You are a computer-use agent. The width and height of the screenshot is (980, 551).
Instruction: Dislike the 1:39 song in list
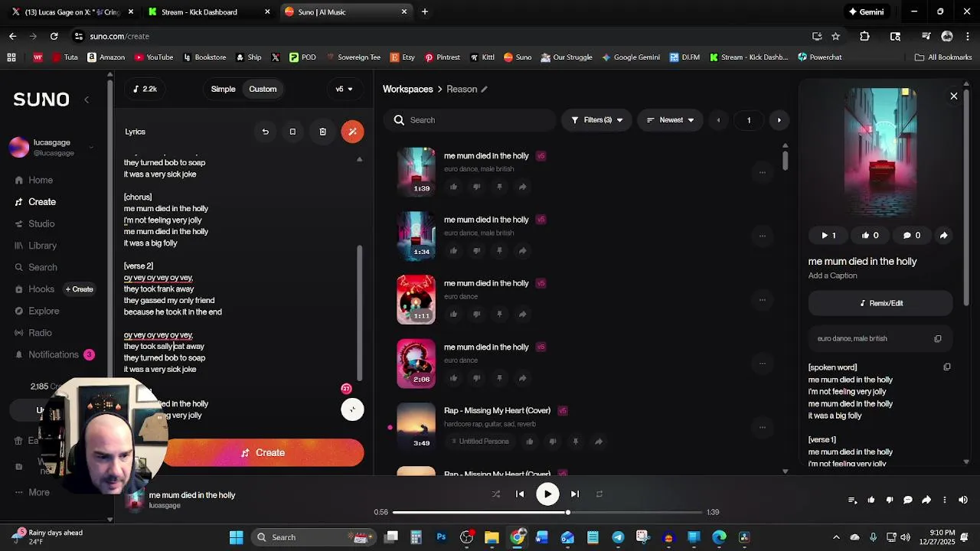pyautogui.click(x=476, y=187)
